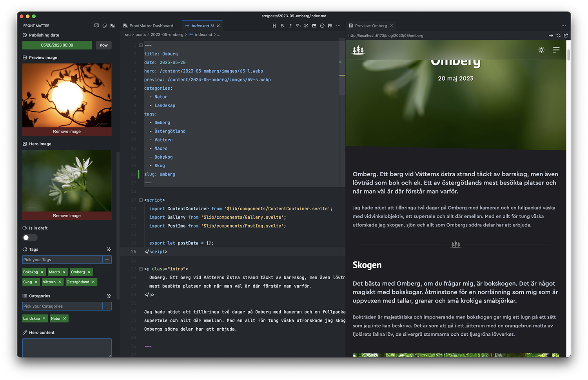Viewport: 588px width, 380px height.
Task: Click the collapse-all icon in Front Matter header
Action: click(104, 25)
